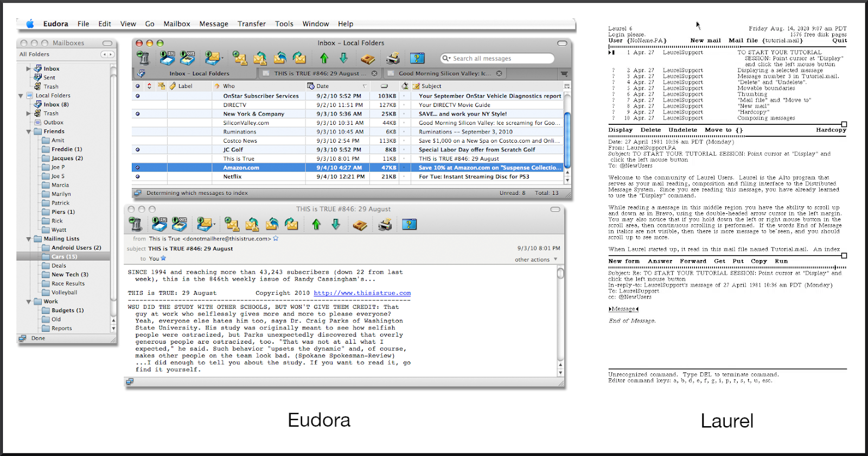Open address book in THIS is TRUE window toolbar
Screen dimensions: 868x456
pos(360,225)
